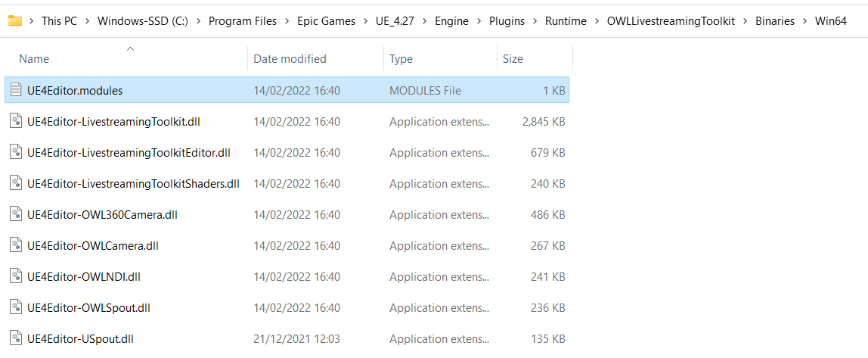Expand chevron after UE_4.27
The image size is (868, 358).
424,21
